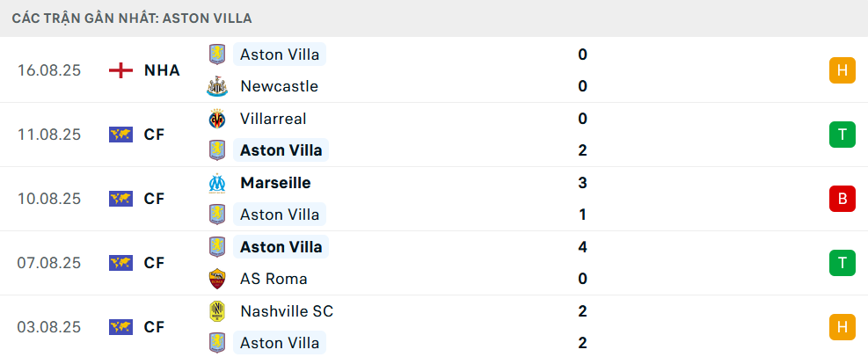Click the Nashville SC club logo

click(x=216, y=311)
